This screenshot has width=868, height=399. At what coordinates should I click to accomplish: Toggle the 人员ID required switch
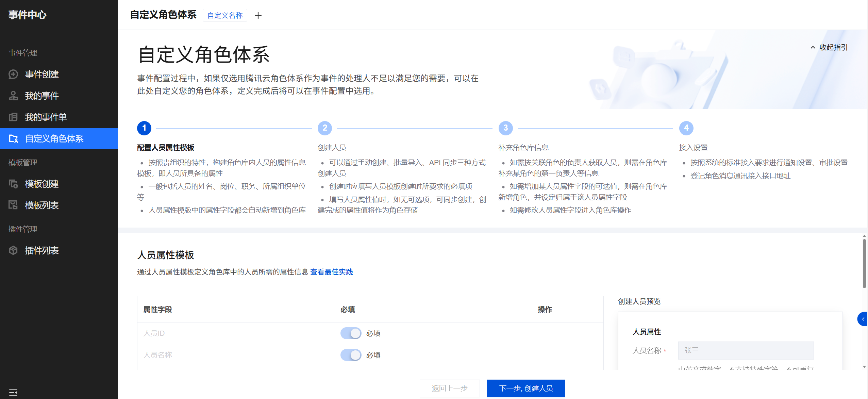[351, 333]
